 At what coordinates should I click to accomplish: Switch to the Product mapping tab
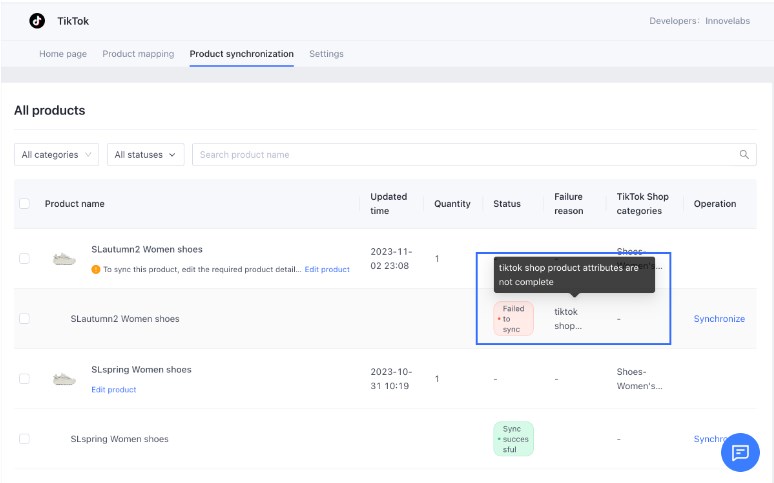[138, 54]
